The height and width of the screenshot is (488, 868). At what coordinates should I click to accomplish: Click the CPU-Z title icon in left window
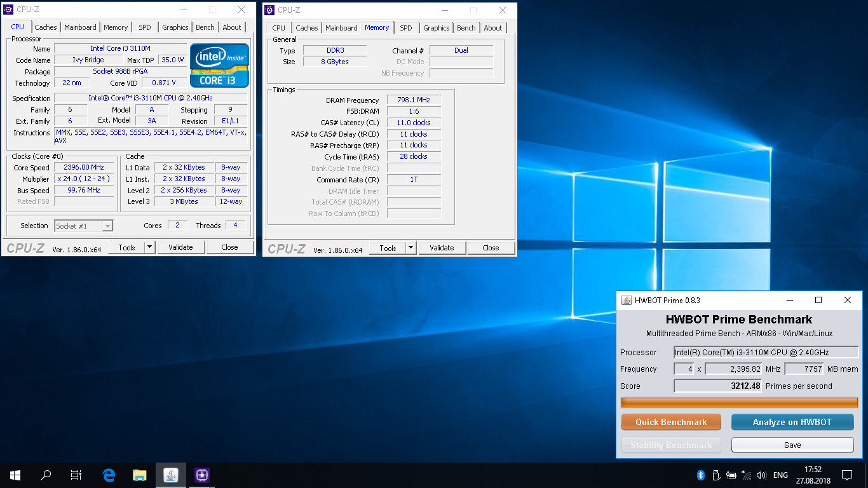click(9, 10)
